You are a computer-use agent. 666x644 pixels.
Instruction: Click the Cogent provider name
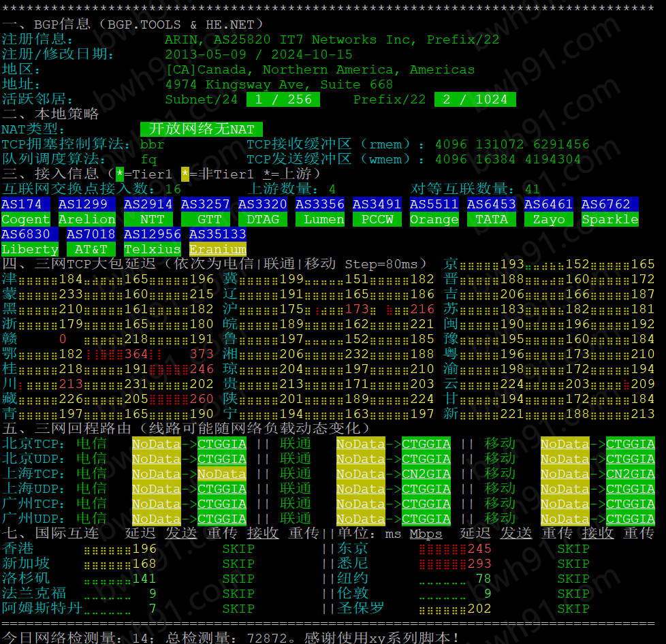point(25,219)
